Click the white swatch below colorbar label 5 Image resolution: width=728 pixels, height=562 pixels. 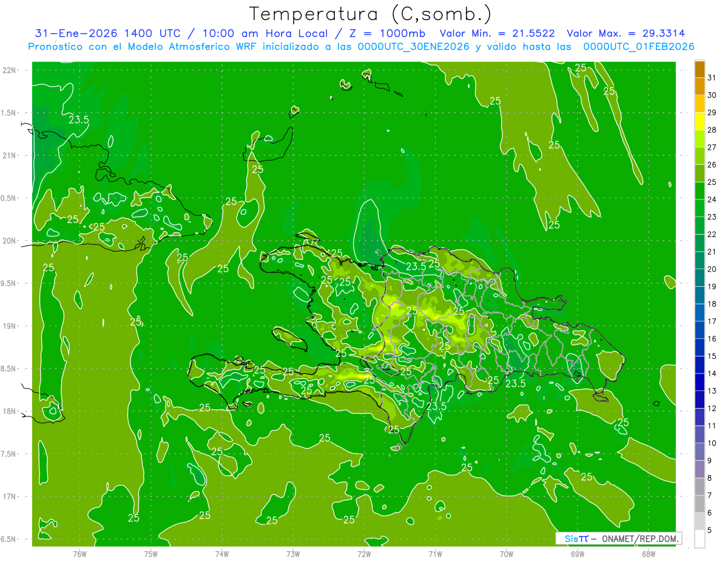point(699,539)
